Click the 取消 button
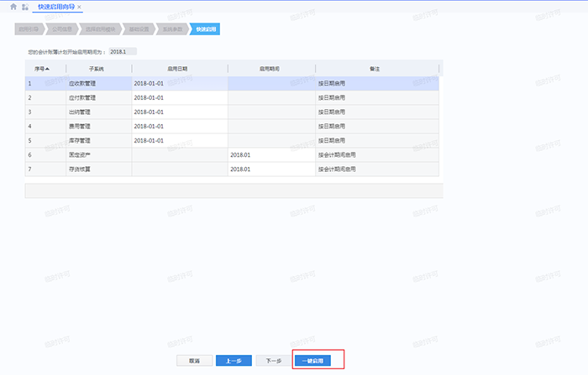Screen dimensions: 588x375 pyautogui.click(x=194, y=361)
